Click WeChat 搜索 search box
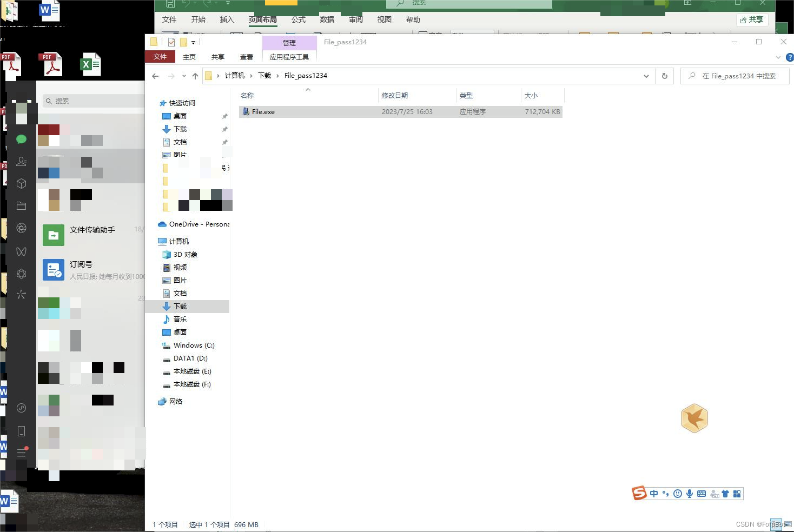The width and height of the screenshot is (794, 532). (x=94, y=101)
